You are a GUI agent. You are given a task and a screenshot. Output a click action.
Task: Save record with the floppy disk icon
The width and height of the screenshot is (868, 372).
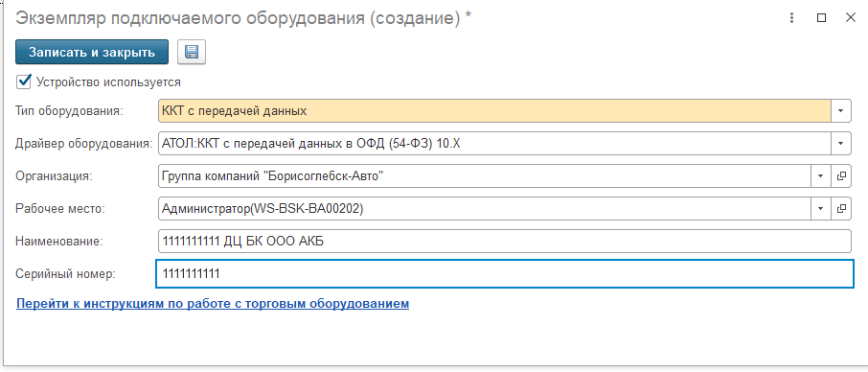pos(192,52)
